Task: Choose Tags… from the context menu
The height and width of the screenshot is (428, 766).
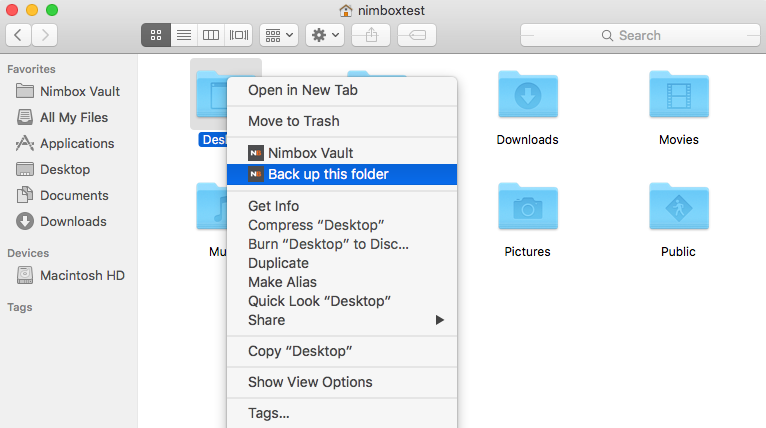Action: [342, 413]
